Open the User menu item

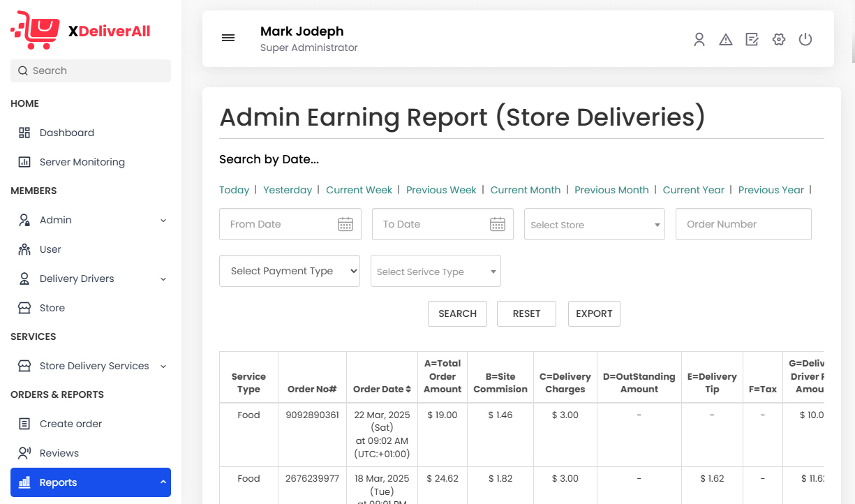point(91,249)
